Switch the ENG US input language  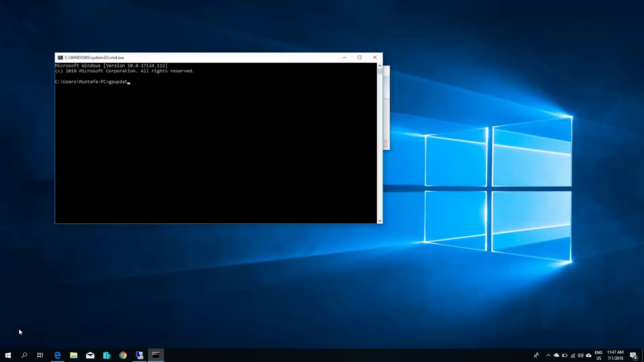[x=599, y=355]
